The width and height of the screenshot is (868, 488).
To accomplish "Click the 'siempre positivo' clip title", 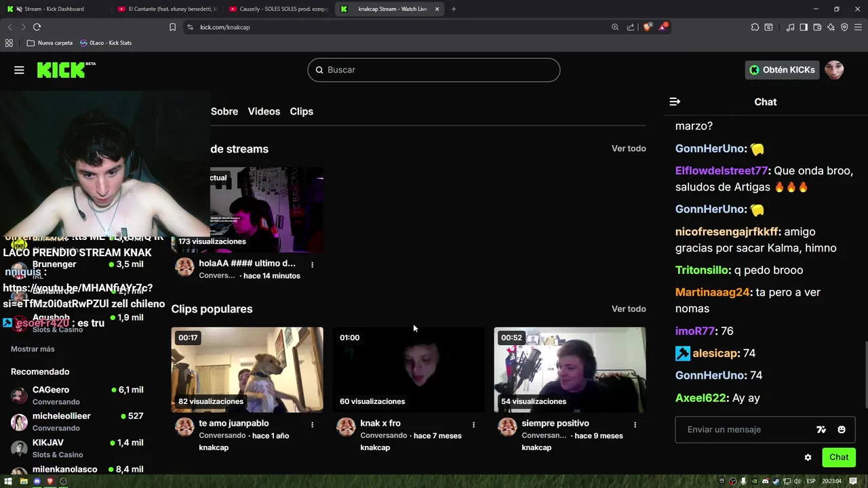I will (x=555, y=423).
